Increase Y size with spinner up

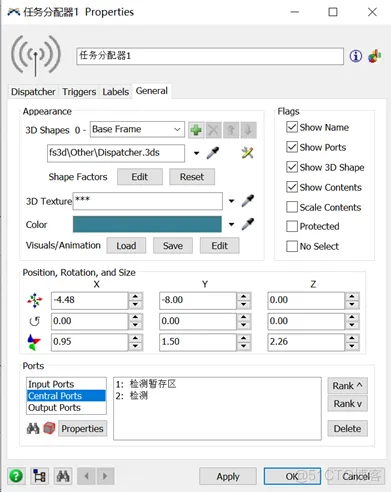pos(244,338)
